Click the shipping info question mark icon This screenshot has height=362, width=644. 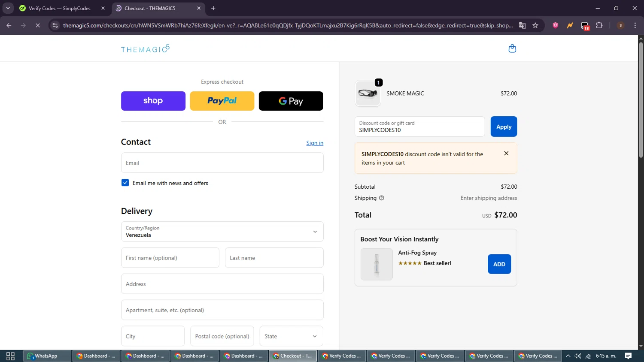pos(382,198)
